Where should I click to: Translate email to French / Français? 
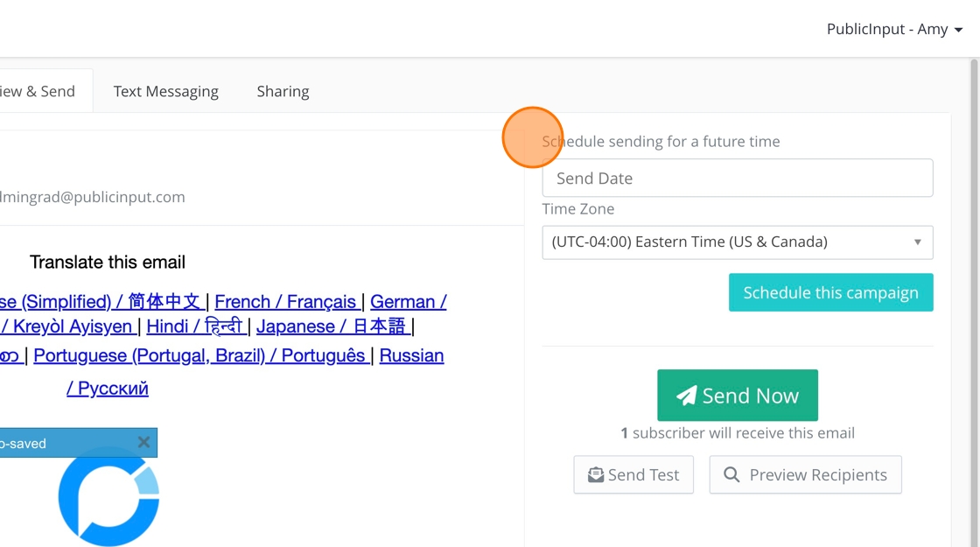(286, 302)
